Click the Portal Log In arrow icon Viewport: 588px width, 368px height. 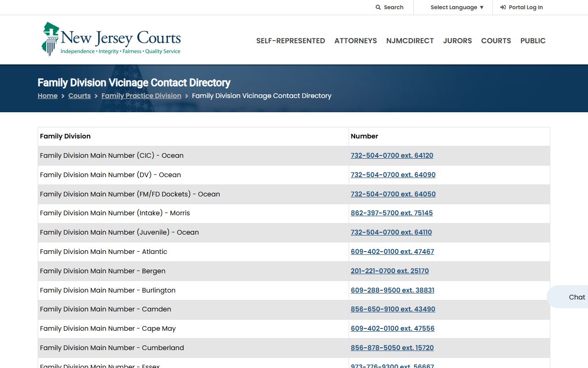[x=503, y=7]
